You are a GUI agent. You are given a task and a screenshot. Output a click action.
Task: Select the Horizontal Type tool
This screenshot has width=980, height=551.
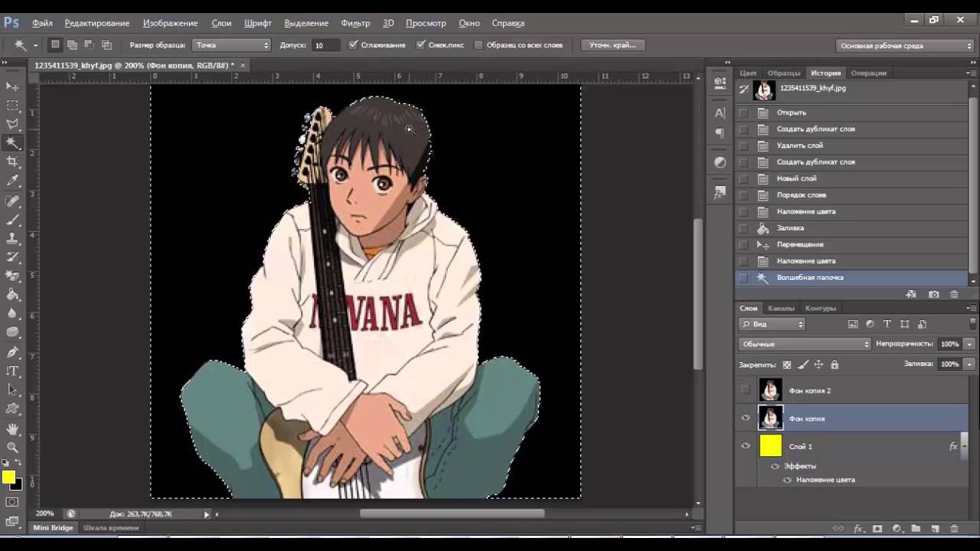coord(12,371)
